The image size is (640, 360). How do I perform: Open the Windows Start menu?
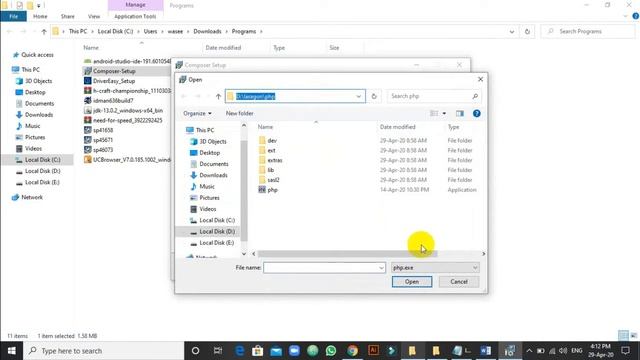pos(11,351)
